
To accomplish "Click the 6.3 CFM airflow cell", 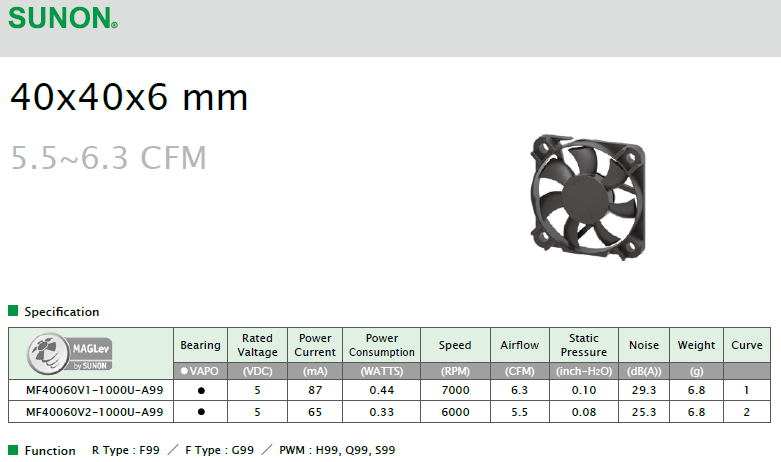I will pos(520,390).
